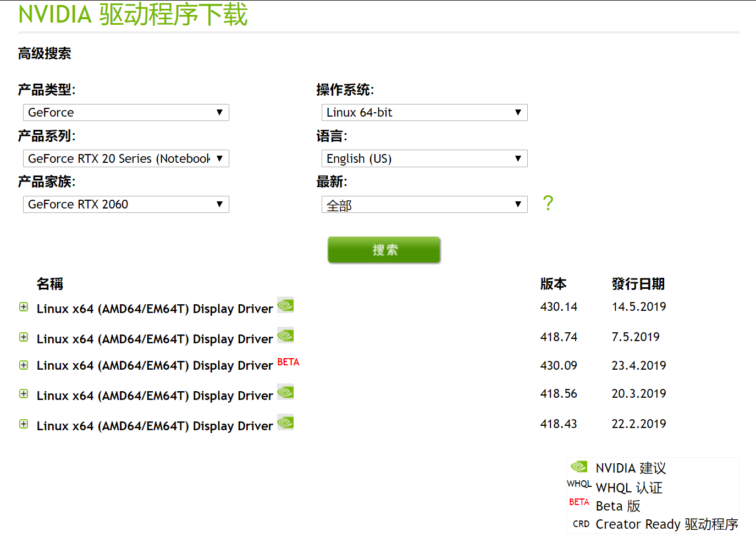Screen dimensions: 756x543
Task: Expand the 430.09 beta driver row
Action: tap(24, 365)
